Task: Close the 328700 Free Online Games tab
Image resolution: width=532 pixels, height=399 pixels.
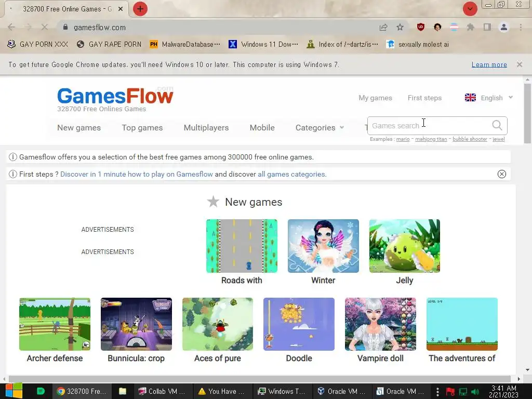Action: pyautogui.click(x=121, y=9)
